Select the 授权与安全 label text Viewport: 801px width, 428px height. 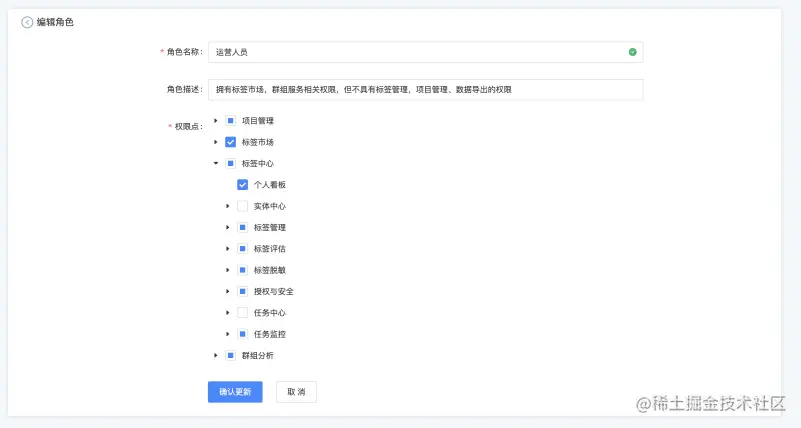pyautogui.click(x=274, y=292)
